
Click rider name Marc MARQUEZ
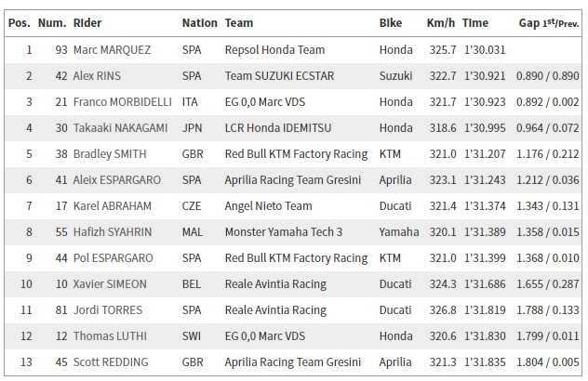coord(112,50)
